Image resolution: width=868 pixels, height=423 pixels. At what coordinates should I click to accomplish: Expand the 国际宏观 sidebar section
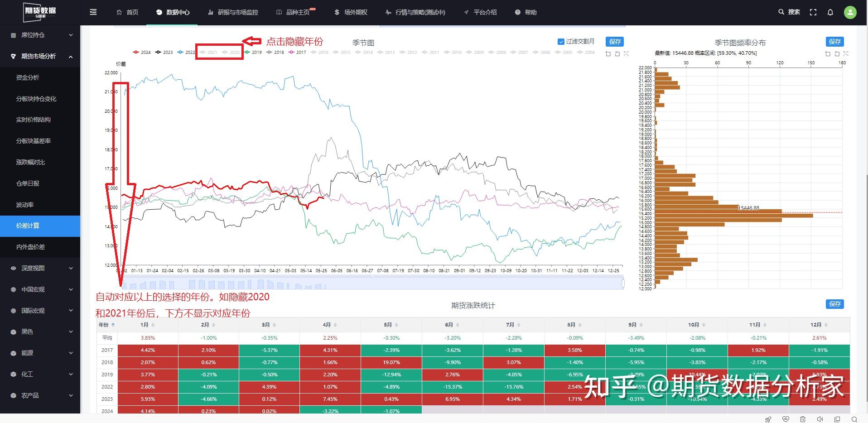(40, 311)
